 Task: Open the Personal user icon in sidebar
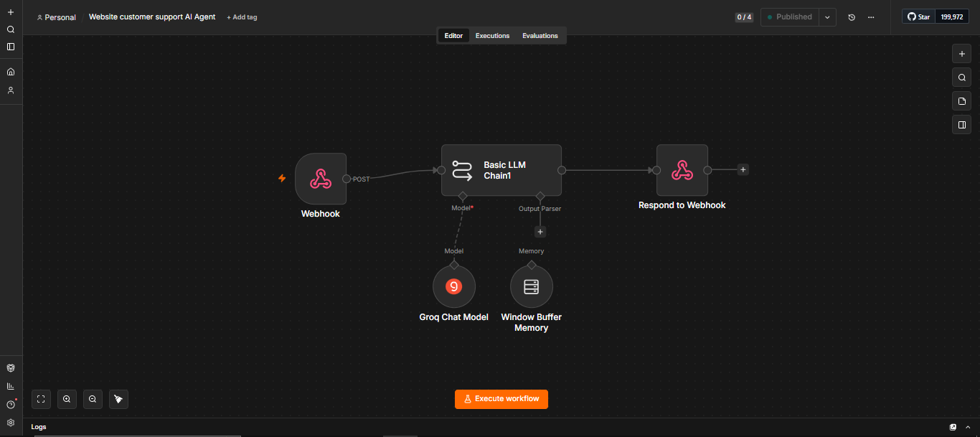11,90
